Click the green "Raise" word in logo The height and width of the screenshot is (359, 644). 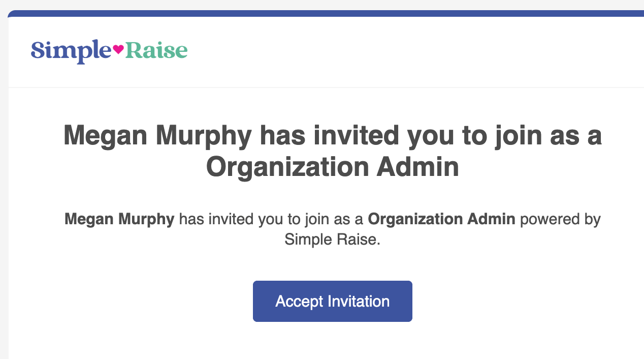pyautogui.click(x=156, y=50)
